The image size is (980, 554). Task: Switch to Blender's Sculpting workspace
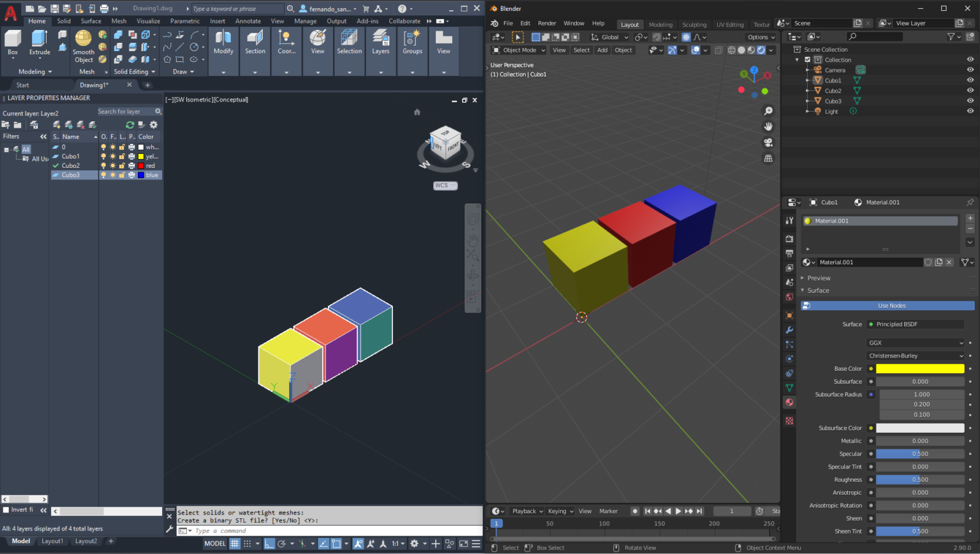click(695, 24)
